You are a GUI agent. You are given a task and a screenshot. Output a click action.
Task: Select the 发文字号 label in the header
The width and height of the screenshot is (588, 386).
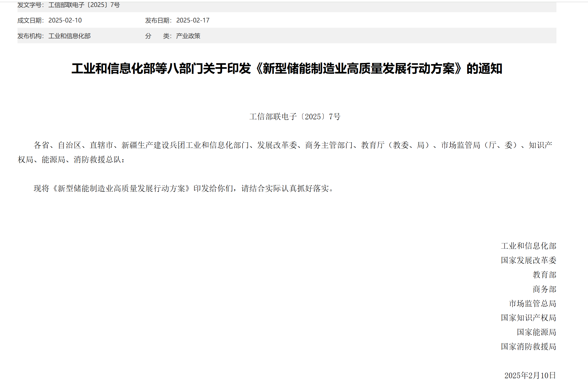point(31,5)
